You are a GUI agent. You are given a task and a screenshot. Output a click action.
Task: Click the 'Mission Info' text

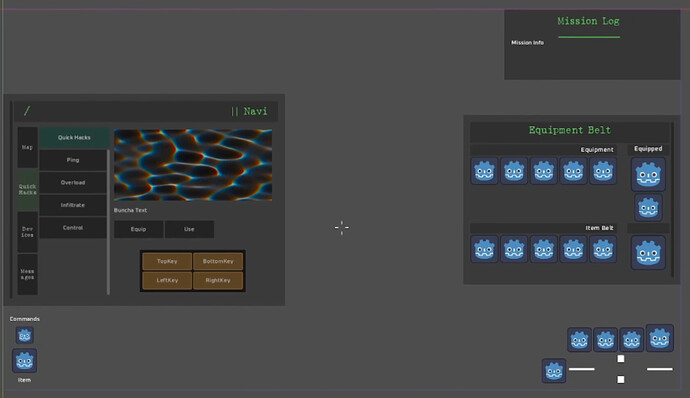[527, 43]
